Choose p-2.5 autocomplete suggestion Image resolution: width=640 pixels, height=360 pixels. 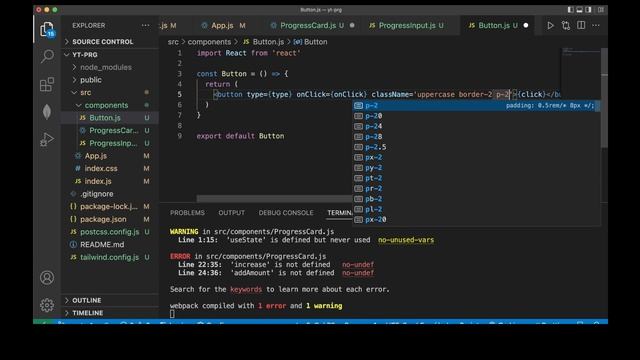pos(476,147)
